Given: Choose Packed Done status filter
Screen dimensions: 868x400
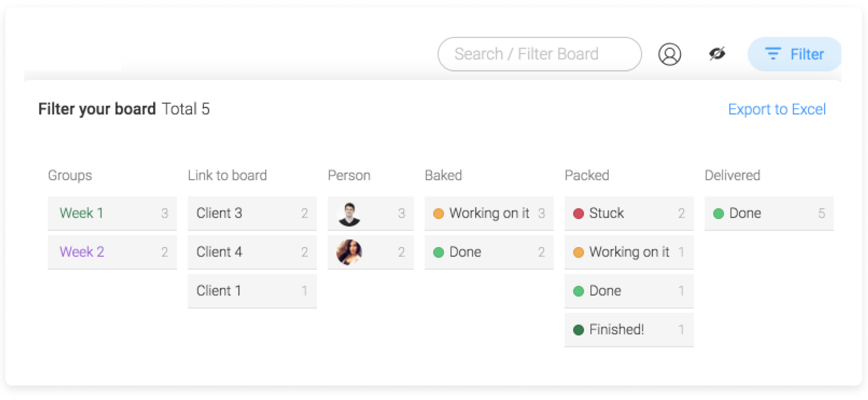Looking at the screenshot, I should 629,291.
